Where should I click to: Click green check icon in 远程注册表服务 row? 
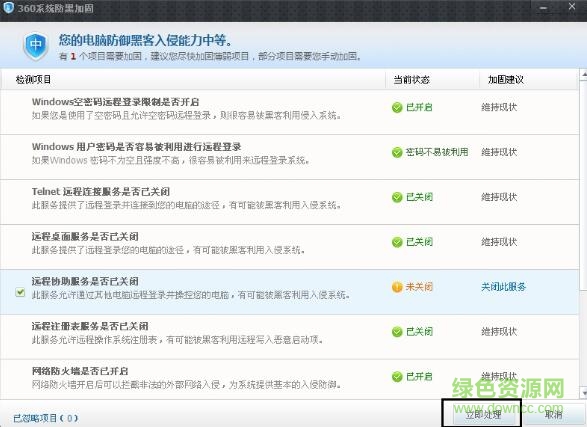(x=397, y=332)
